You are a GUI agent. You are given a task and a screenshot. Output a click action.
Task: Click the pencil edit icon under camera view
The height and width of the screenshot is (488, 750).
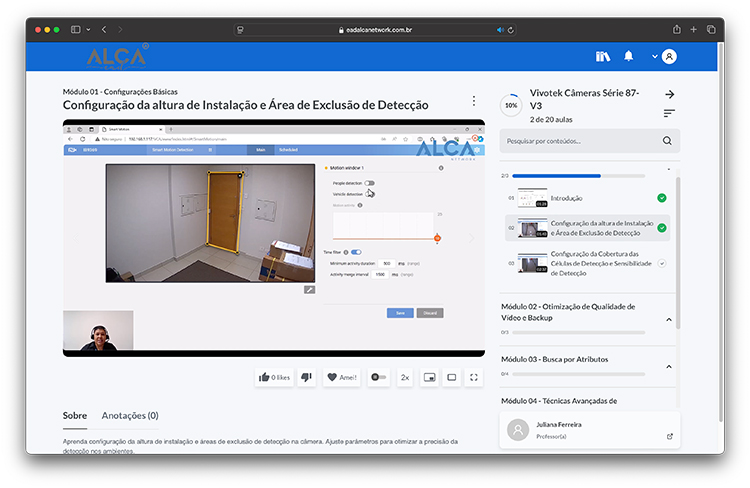tap(309, 290)
